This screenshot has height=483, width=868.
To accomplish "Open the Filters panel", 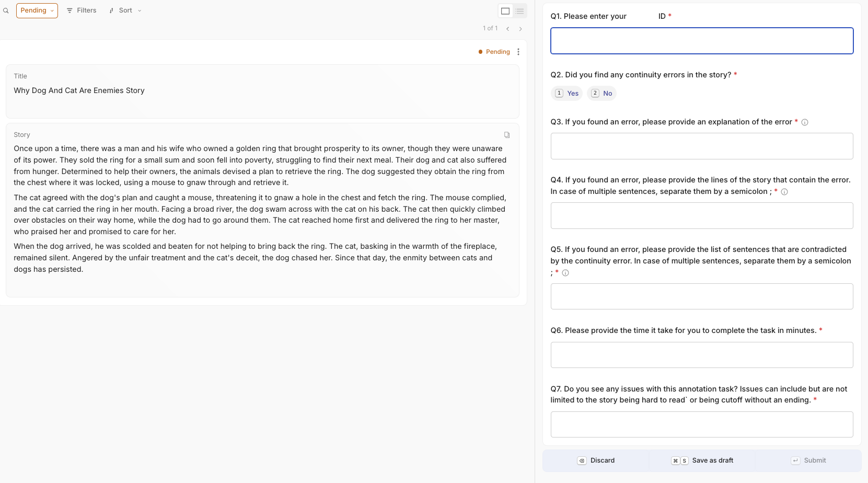I will point(82,10).
